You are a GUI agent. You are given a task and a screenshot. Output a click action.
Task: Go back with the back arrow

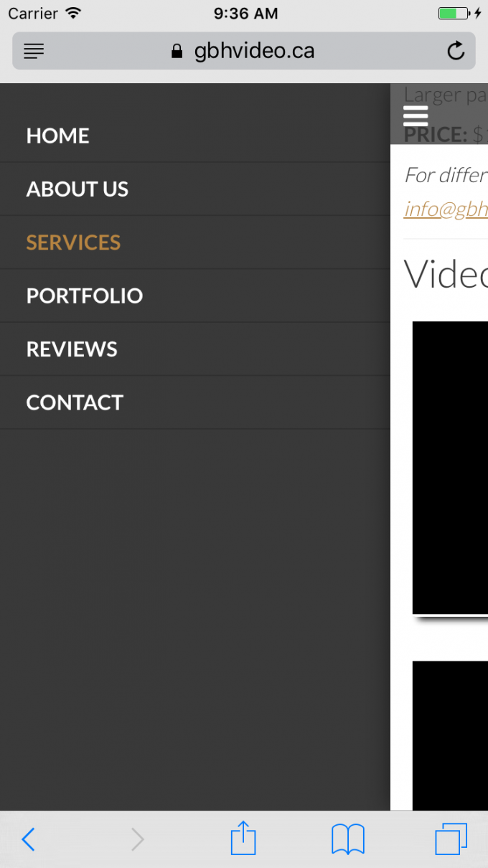[x=28, y=839]
